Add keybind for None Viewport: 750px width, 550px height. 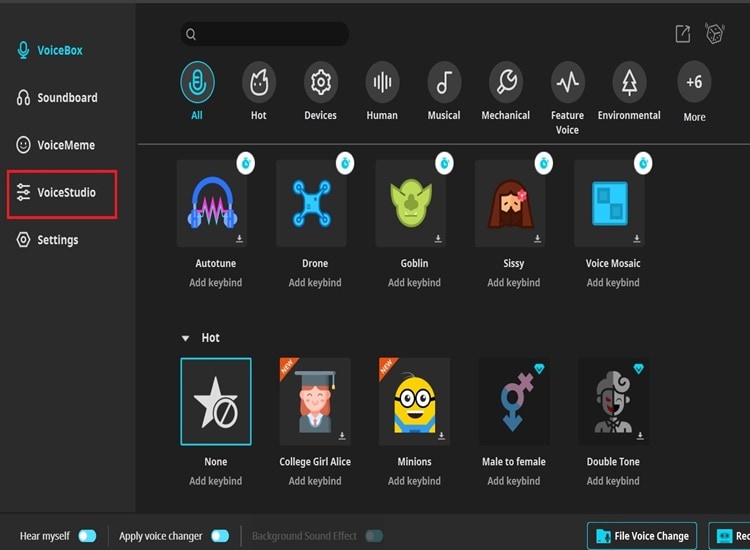216,481
